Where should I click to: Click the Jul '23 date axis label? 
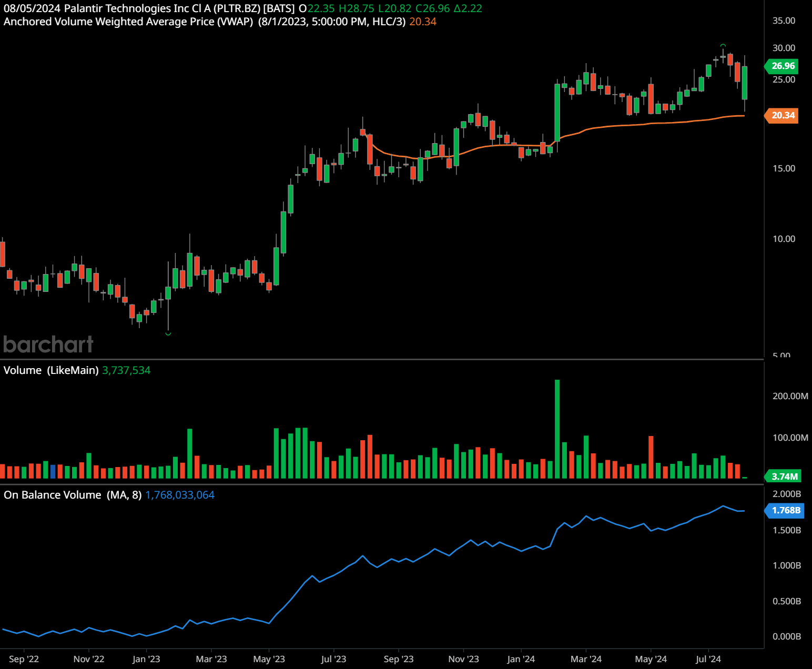(333, 659)
